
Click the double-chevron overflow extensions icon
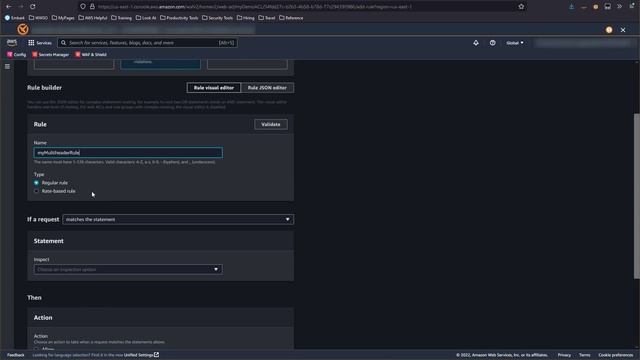[620, 7]
